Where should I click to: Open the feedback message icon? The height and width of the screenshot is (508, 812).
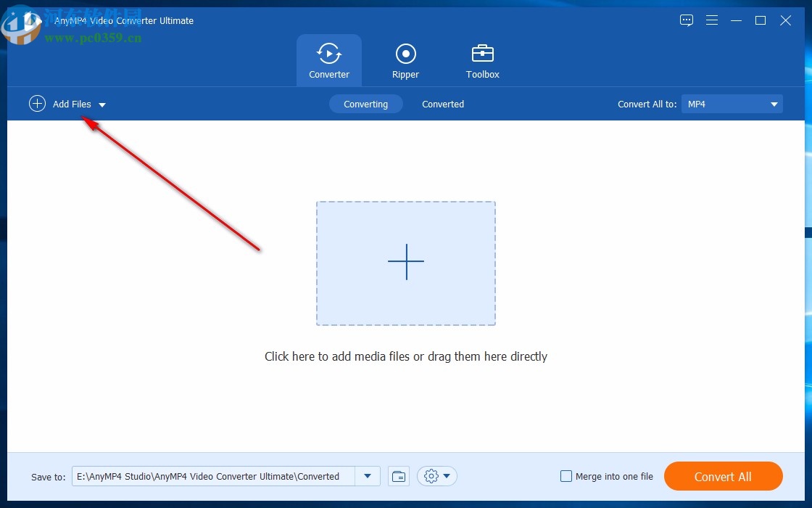(686, 20)
